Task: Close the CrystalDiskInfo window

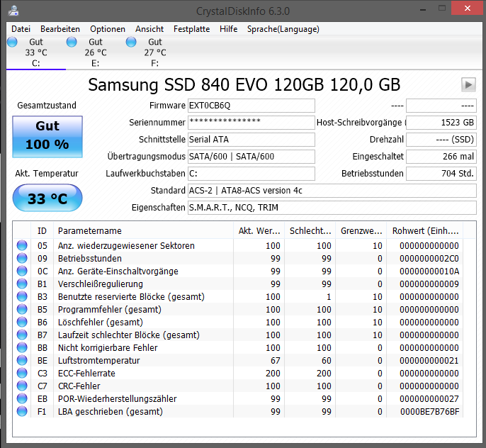Action: [x=468, y=9]
